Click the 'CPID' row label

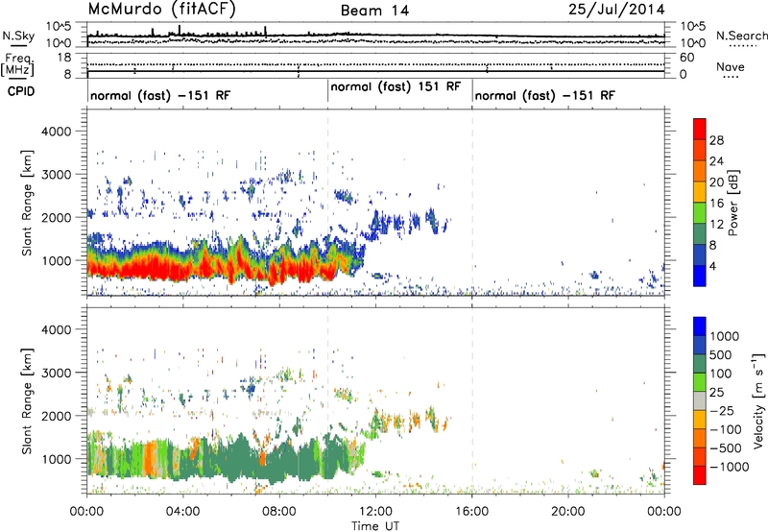[21, 91]
